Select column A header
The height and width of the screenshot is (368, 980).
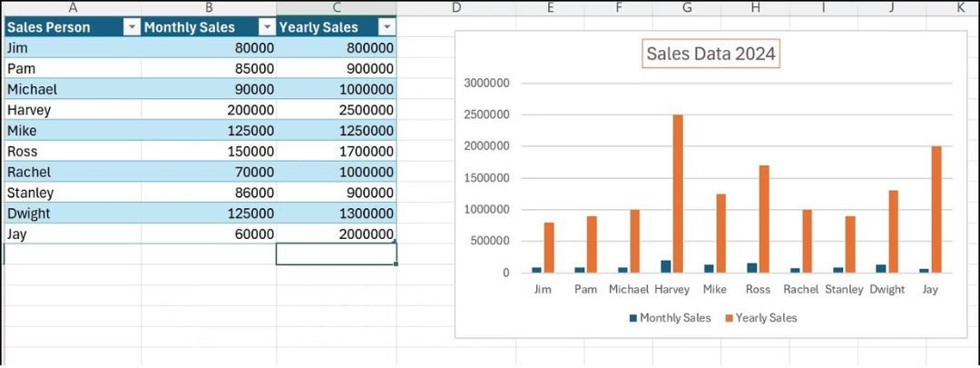(72, 7)
